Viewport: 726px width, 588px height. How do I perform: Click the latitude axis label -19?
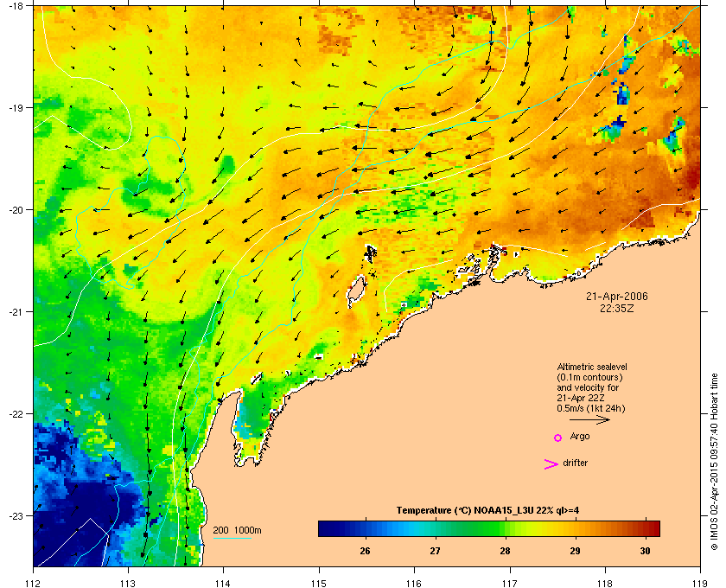[16, 107]
